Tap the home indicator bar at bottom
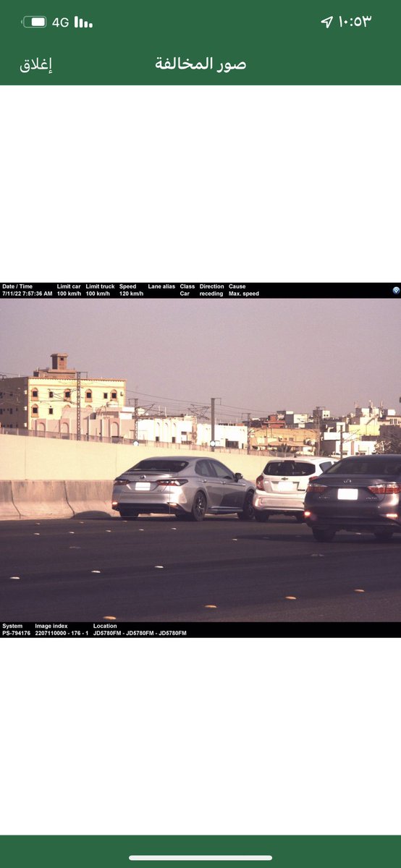This screenshot has width=401, height=868. [200, 858]
